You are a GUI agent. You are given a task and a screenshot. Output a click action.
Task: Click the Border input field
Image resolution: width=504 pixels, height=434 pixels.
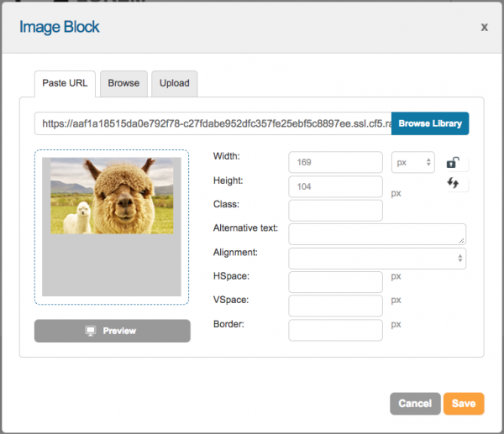(x=335, y=330)
